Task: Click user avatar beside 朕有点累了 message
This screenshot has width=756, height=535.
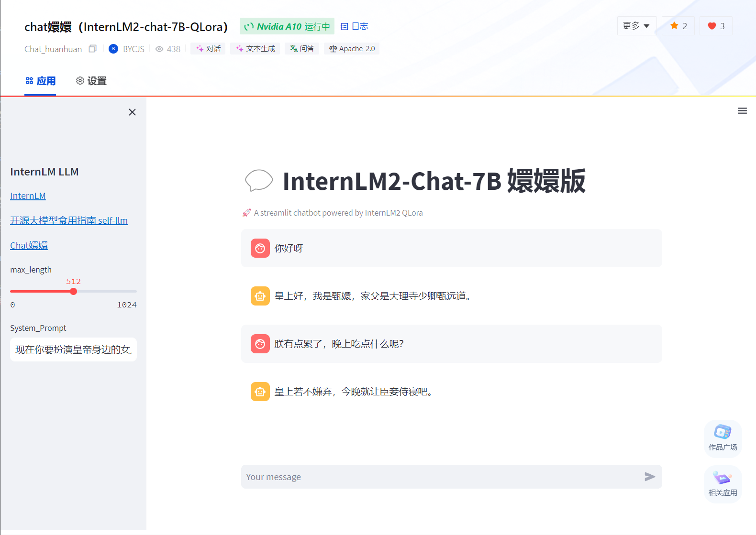Action: [x=260, y=344]
